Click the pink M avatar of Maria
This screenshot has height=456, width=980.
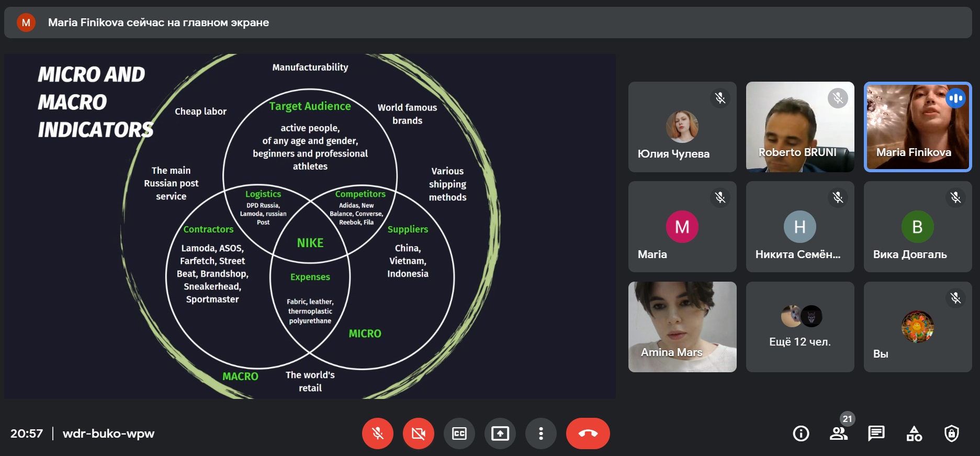[x=682, y=227]
